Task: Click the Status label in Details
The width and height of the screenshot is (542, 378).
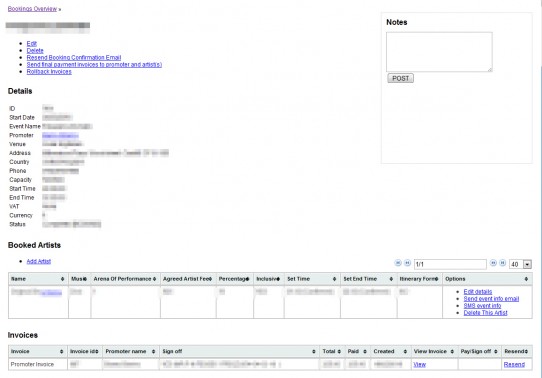Action: coord(17,224)
